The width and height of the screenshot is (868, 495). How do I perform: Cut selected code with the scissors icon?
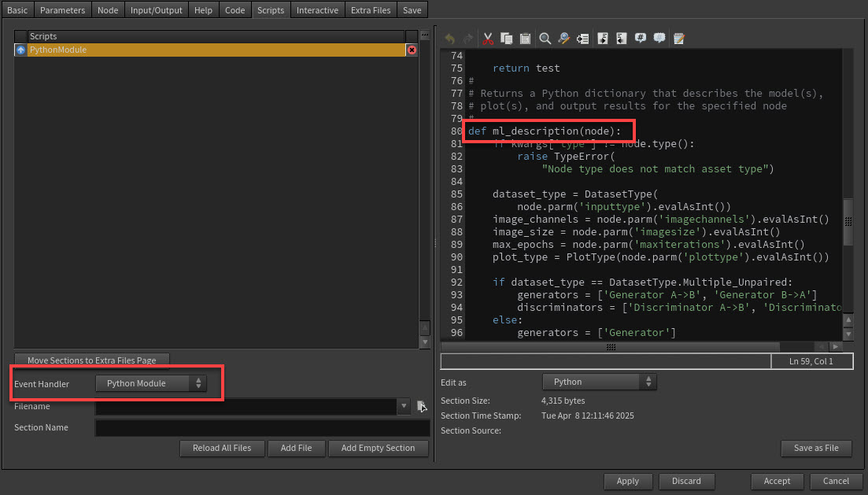point(488,39)
